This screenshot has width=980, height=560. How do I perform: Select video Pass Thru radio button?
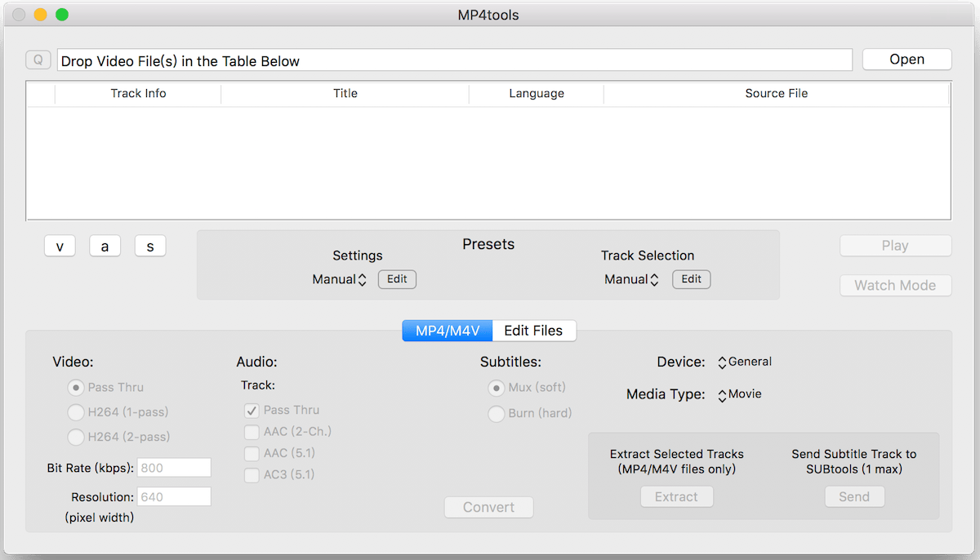(x=76, y=388)
